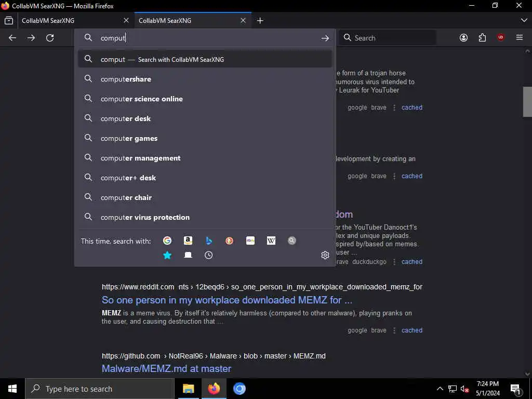Screen dimensions: 532x399
Task: Select the 'computer chair' suggestion
Action: pyautogui.click(x=205, y=197)
